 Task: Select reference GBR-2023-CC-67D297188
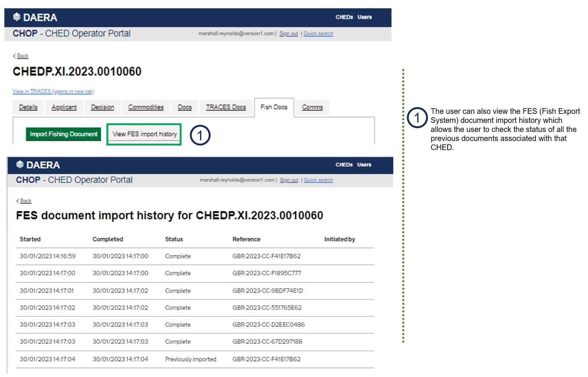click(268, 342)
